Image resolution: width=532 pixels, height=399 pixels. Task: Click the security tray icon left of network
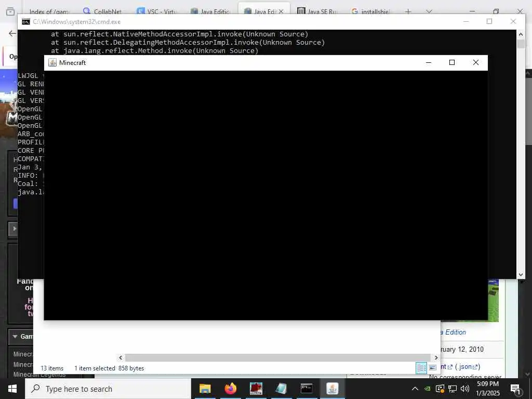tap(440, 389)
